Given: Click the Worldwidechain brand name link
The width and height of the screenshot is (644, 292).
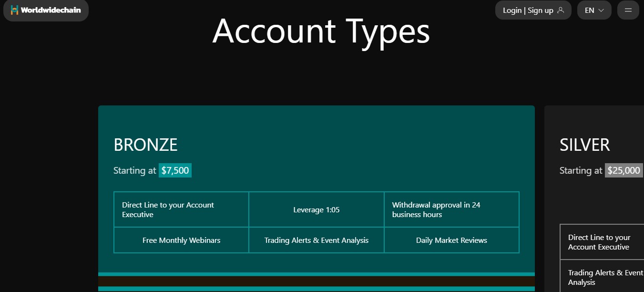Looking at the screenshot, I should click(x=51, y=10).
